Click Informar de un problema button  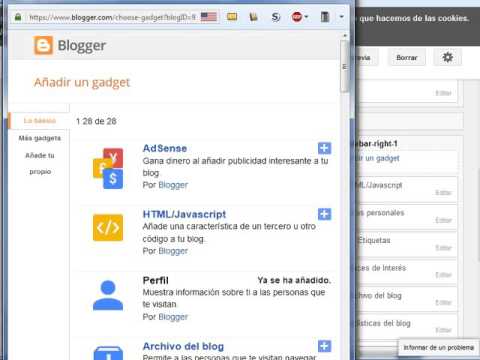click(x=439, y=348)
